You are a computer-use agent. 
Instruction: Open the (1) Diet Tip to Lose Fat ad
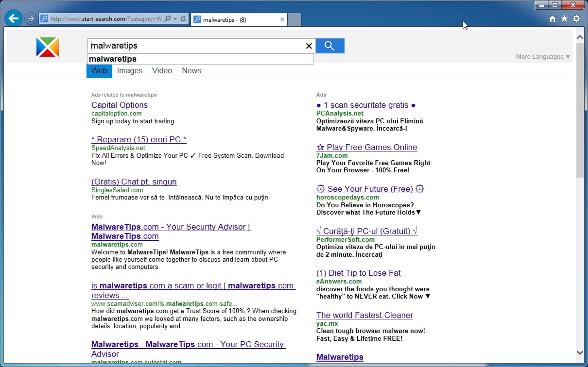tap(359, 273)
